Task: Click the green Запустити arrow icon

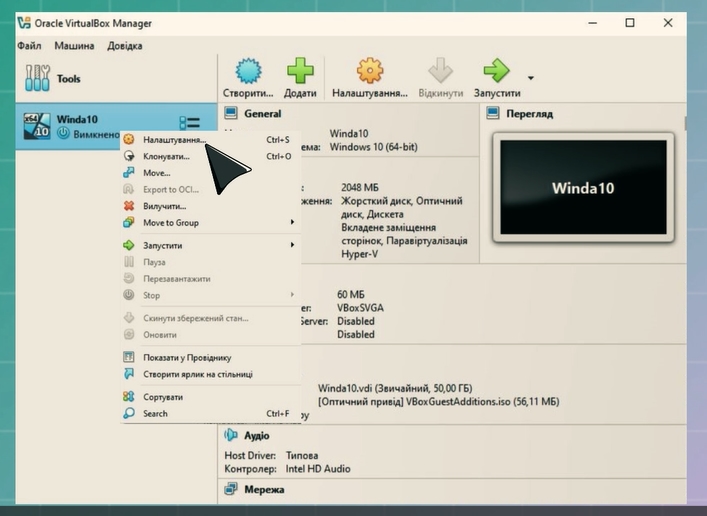Action: (x=496, y=70)
